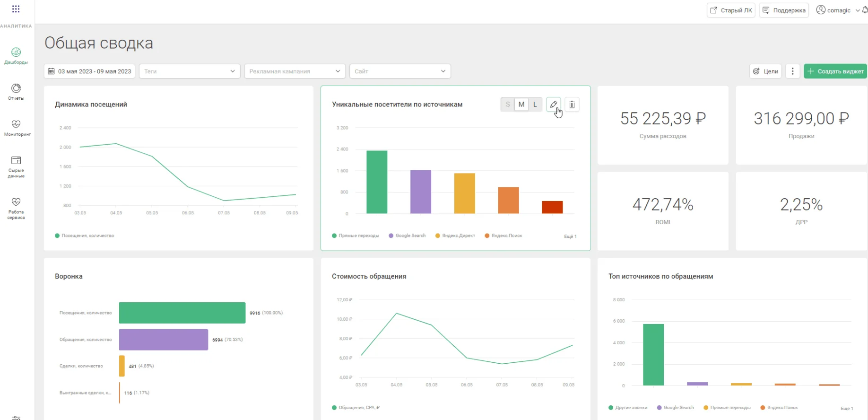Open the comagic account menu

point(838,10)
